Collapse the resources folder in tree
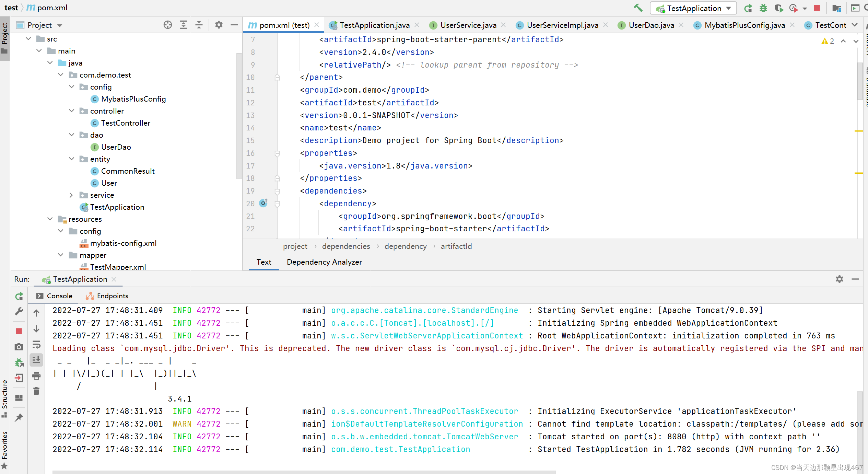This screenshot has height=474, width=868. 50,219
